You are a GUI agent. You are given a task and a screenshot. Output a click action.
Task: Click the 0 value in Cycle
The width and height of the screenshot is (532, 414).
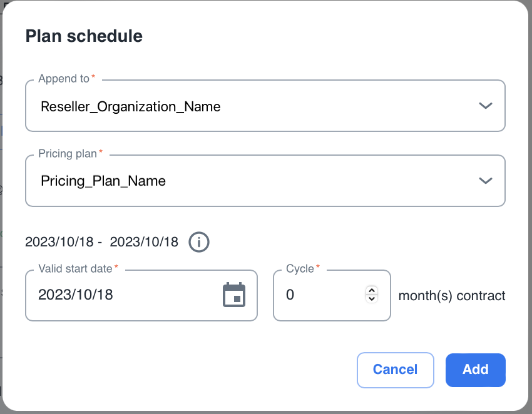tap(290, 295)
